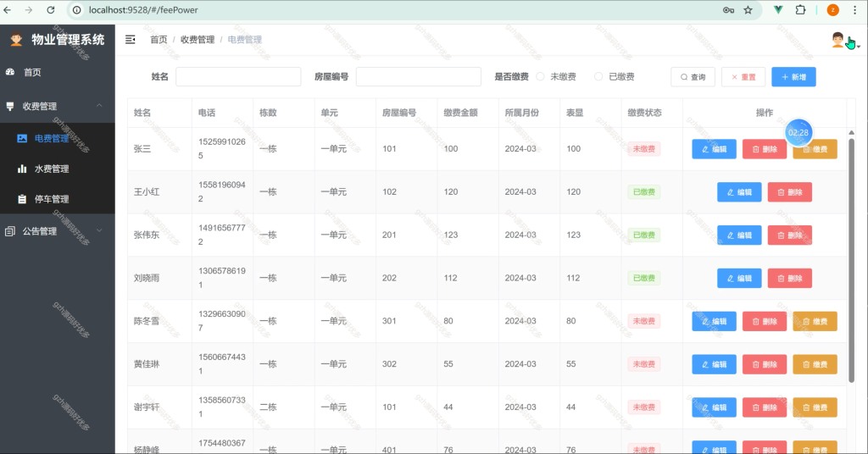Click the 水费管理 bar chart icon
The width and height of the screenshot is (868, 454).
pyautogui.click(x=22, y=169)
